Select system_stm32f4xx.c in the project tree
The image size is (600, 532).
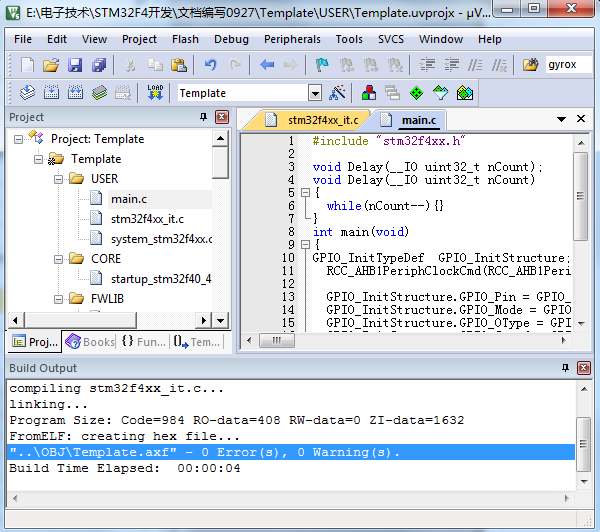click(161, 239)
